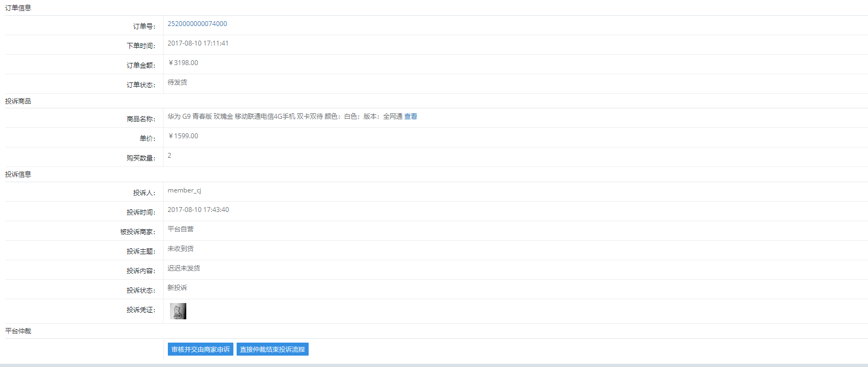
Task: Click complaint time 2017-08-10 17:43:40
Action: coord(198,210)
